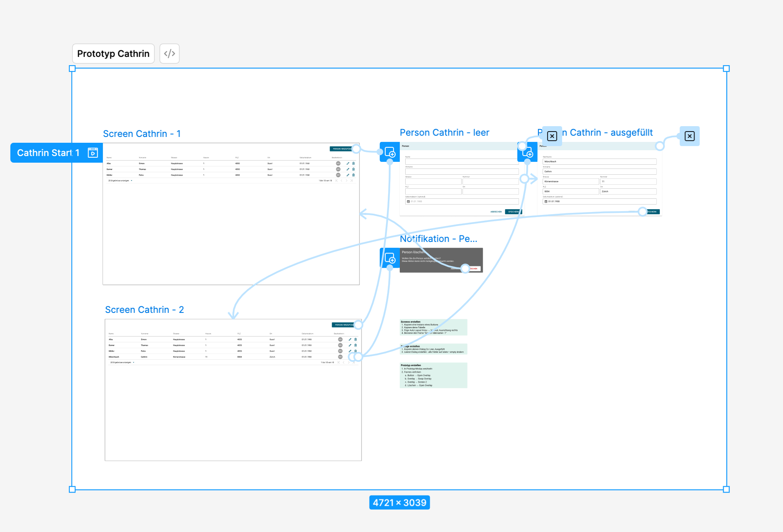Select the Screen Cathrin - 1 frame title
Image resolution: width=783 pixels, height=532 pixels.
click(x=142, y=134)
